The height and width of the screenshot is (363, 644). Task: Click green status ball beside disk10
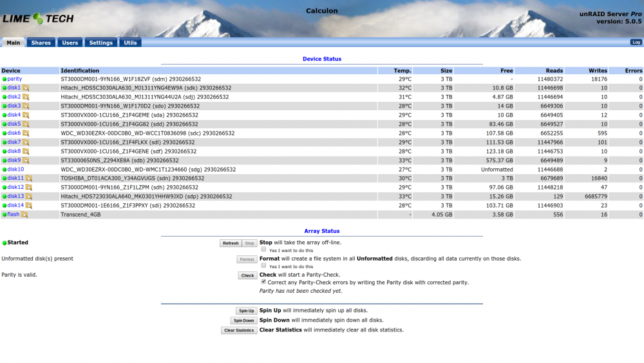click(x=5, y=170)
